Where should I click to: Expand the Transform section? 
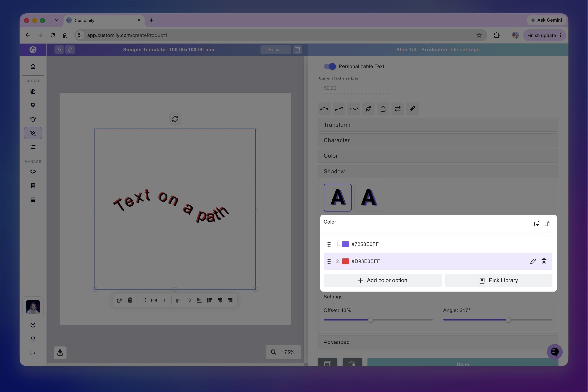(x=438, y=125)
